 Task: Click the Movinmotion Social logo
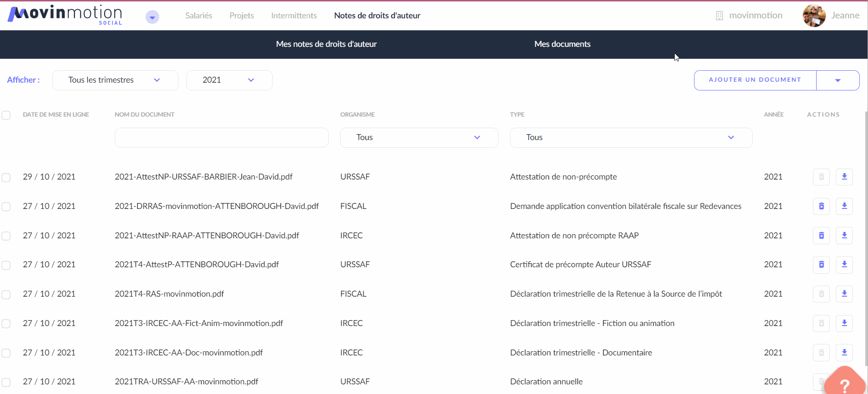[x=65, y=15]
